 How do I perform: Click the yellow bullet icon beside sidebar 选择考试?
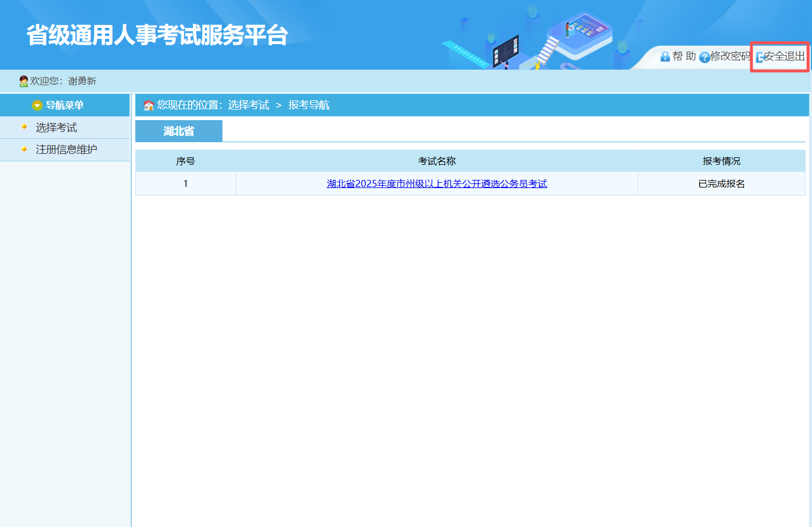coord(24,127)
